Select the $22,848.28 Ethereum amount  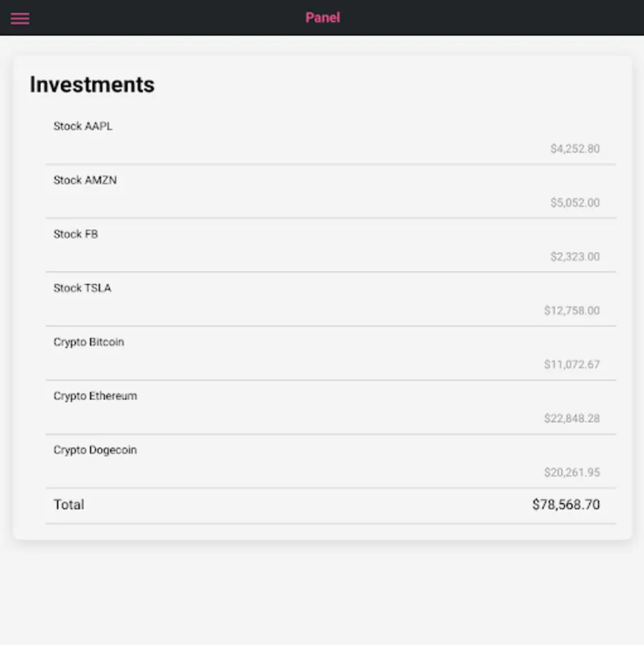coord(572,419)
